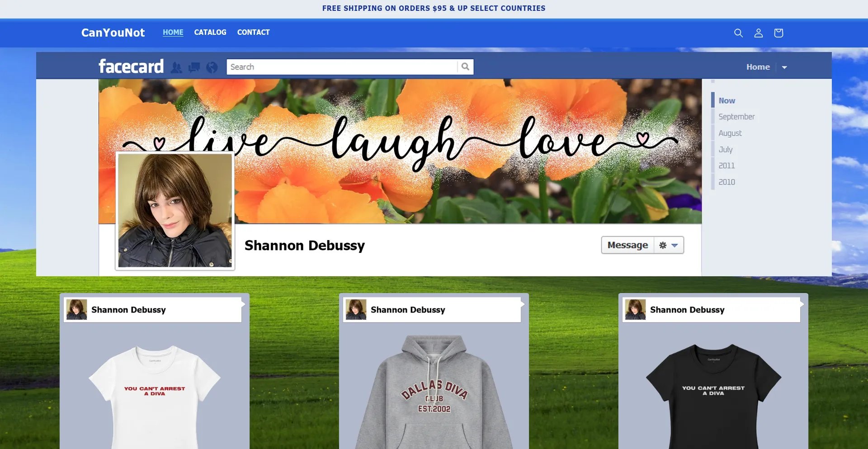Jump to 2011 in the timeline
The height and width of the screenshot is (449, 868).
(x=726, y=166)
